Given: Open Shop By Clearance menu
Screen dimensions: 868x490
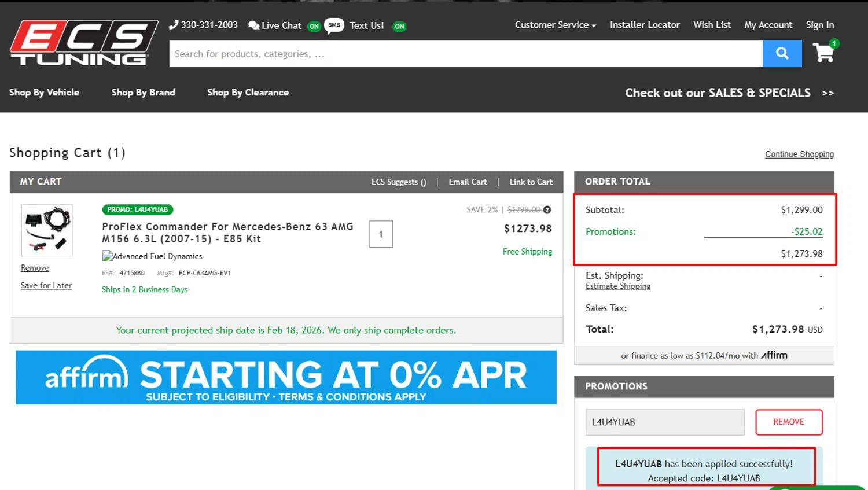Looking at the screenshot, I should (x=248, y=93).
